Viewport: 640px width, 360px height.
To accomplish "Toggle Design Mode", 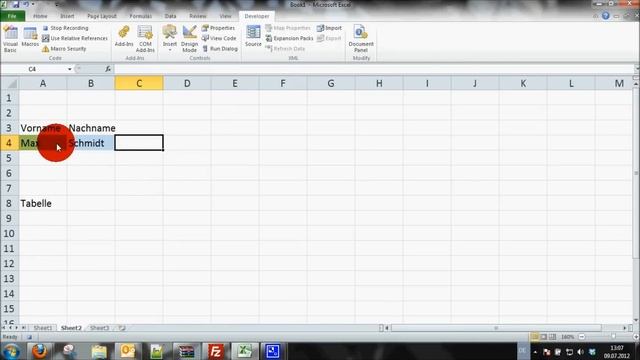I will click(x=189, y=38).
